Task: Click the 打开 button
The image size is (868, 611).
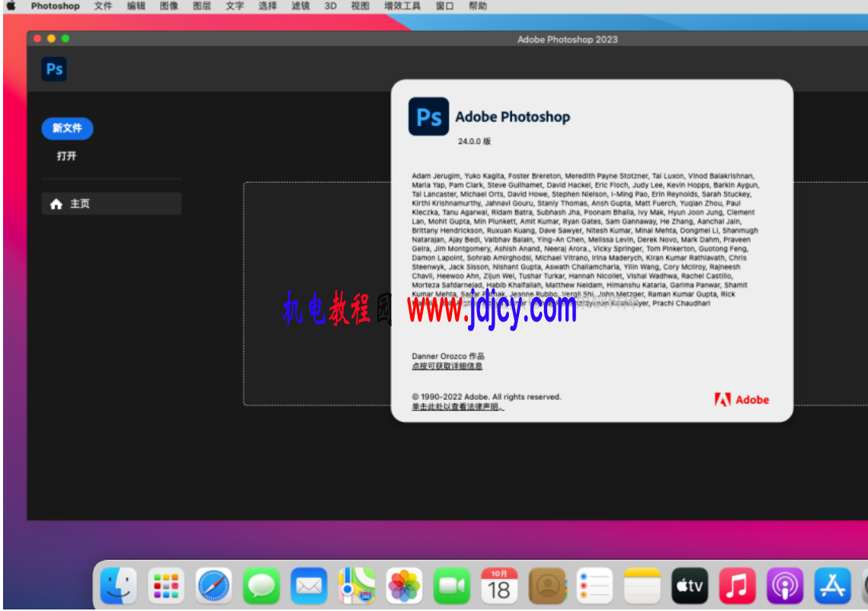Action: tap(66, 156)
